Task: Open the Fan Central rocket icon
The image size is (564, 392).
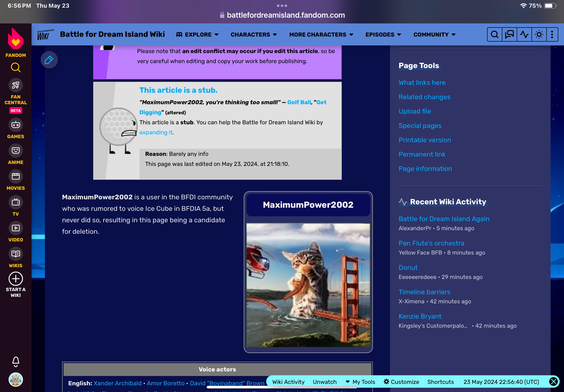Action: (16, 85)
